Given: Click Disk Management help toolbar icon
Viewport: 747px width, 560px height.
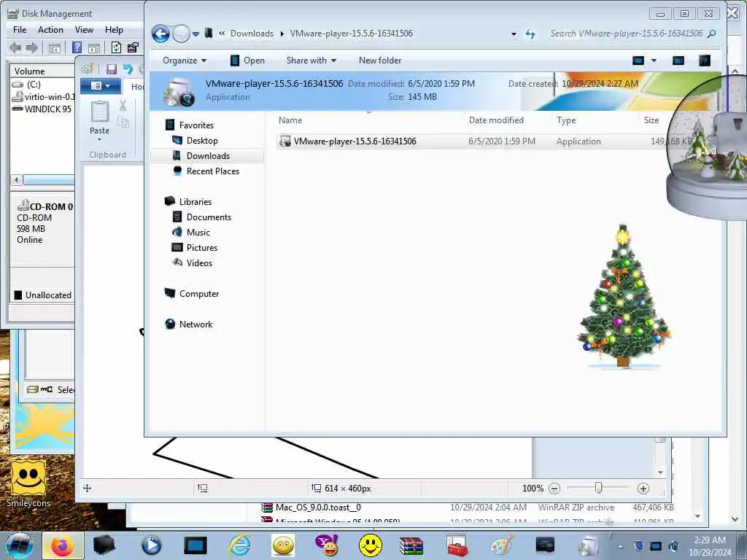Looking at the screenshot, I should [77, 47].
